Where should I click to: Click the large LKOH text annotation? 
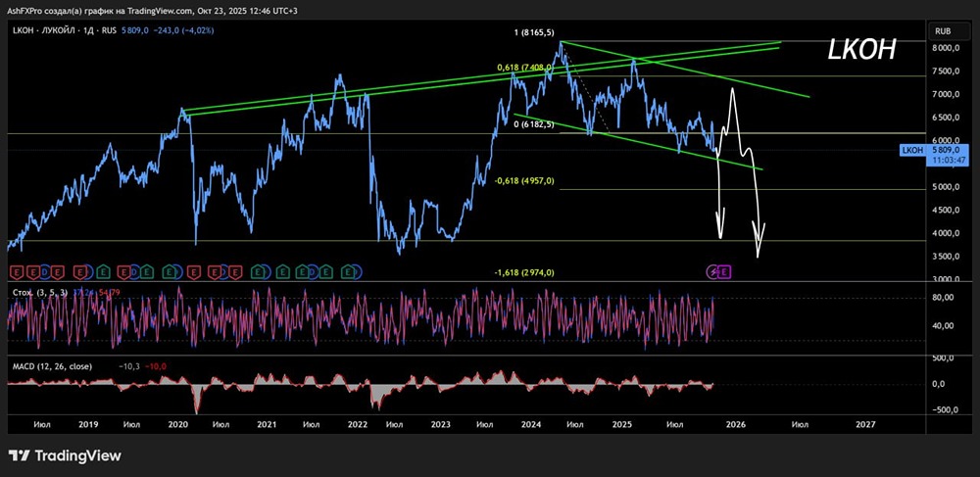861,50
